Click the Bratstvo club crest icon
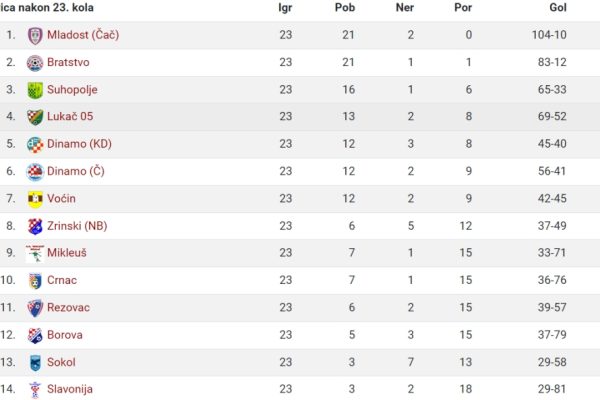Image resolution: width=600 pixels, height=400 pixels. pyautogui.click(x=35, y=63)
